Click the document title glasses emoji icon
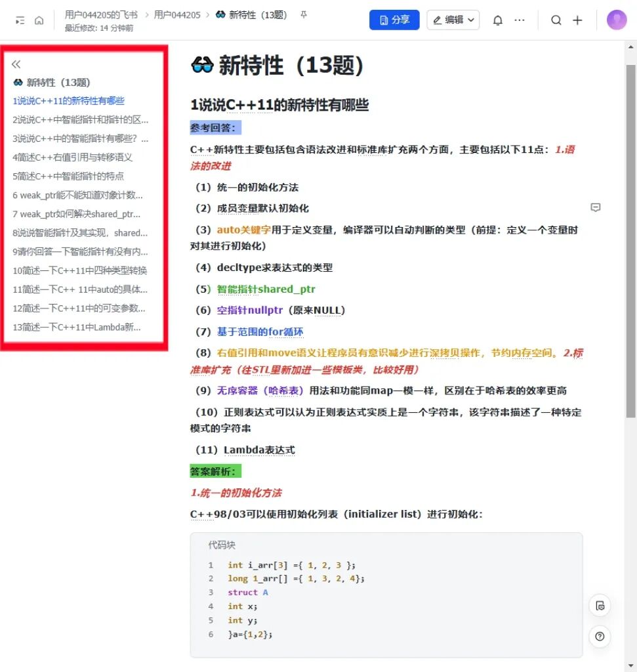This screenshot has width=637, height=672. (202, 65)
